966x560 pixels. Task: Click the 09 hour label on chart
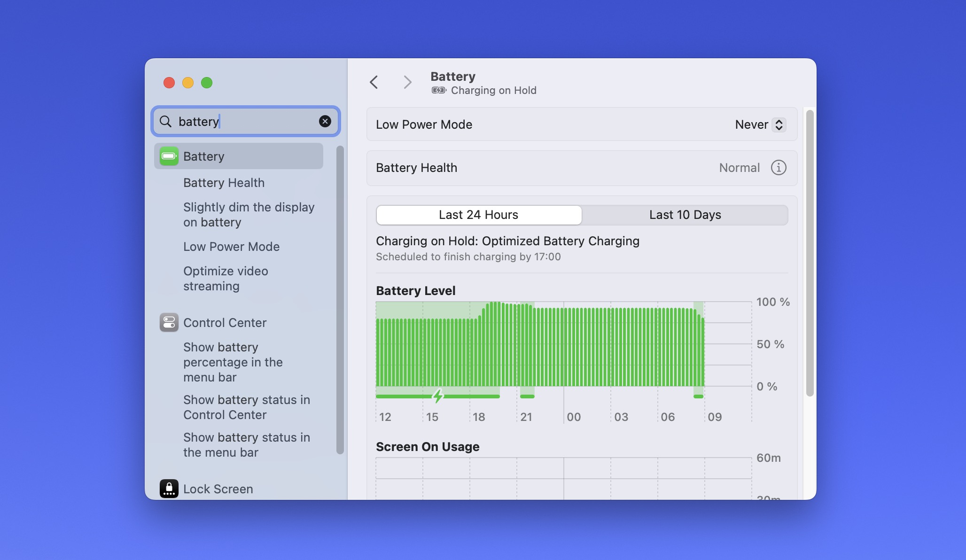tap(715, 417)
